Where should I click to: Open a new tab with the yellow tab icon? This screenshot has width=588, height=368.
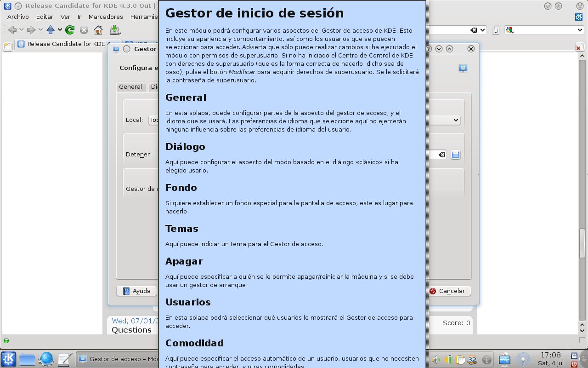click(7, 46)
